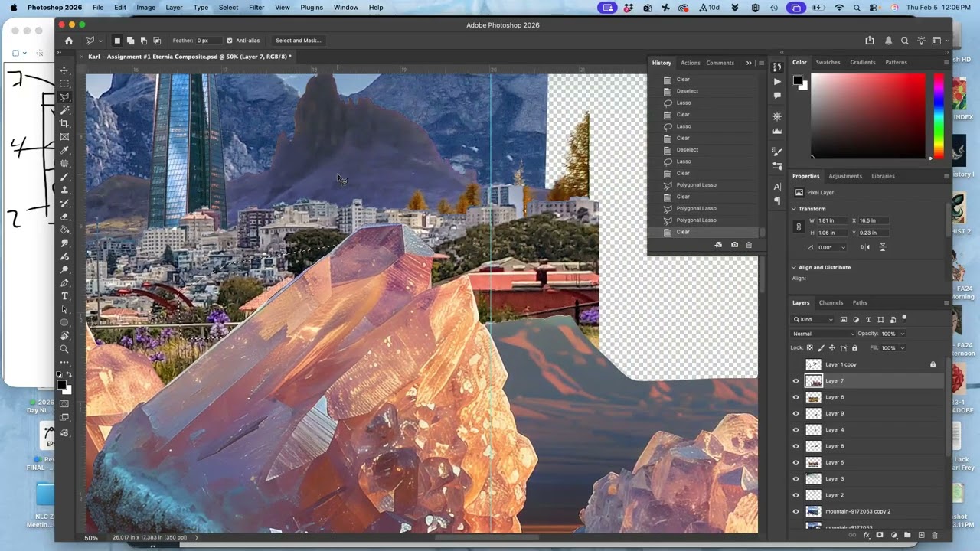Select the Crop tool

[x=64, y=123]
